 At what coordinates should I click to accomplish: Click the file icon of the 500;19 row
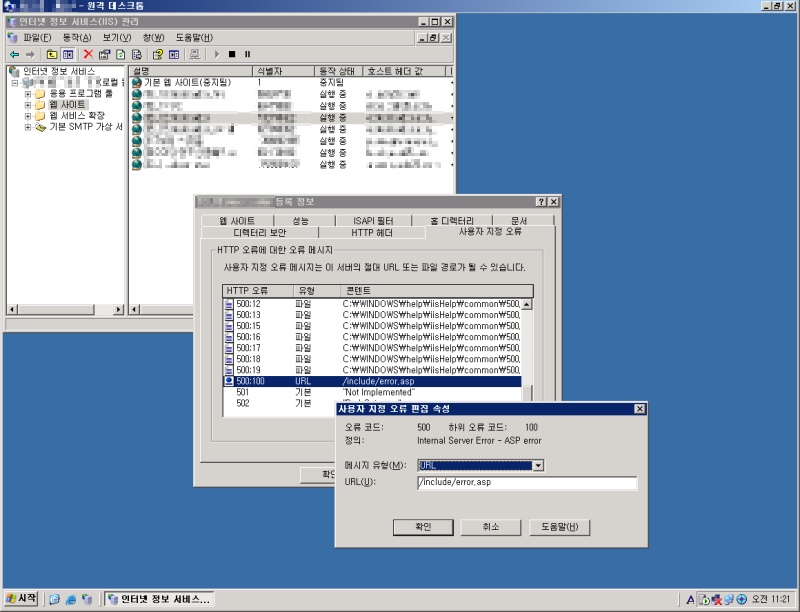[x=229, y=370]
